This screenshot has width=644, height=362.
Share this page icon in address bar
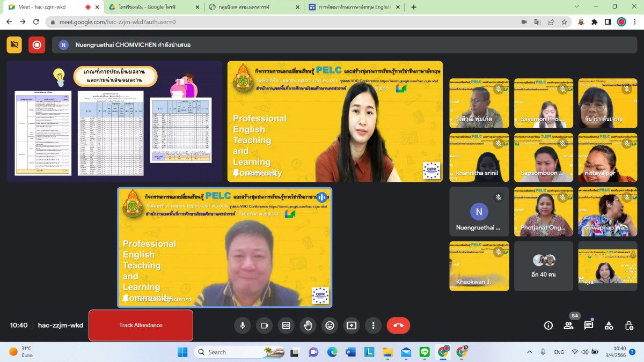point(551,22)
